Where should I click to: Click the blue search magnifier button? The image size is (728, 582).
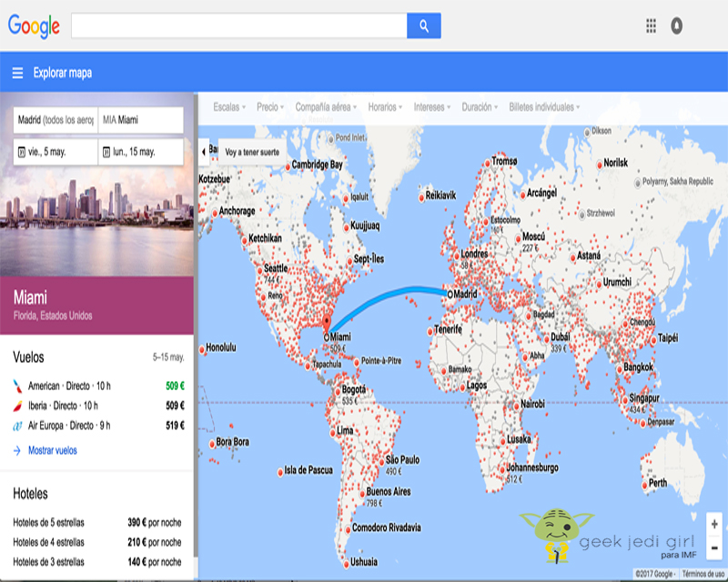(x=423, y=26)
